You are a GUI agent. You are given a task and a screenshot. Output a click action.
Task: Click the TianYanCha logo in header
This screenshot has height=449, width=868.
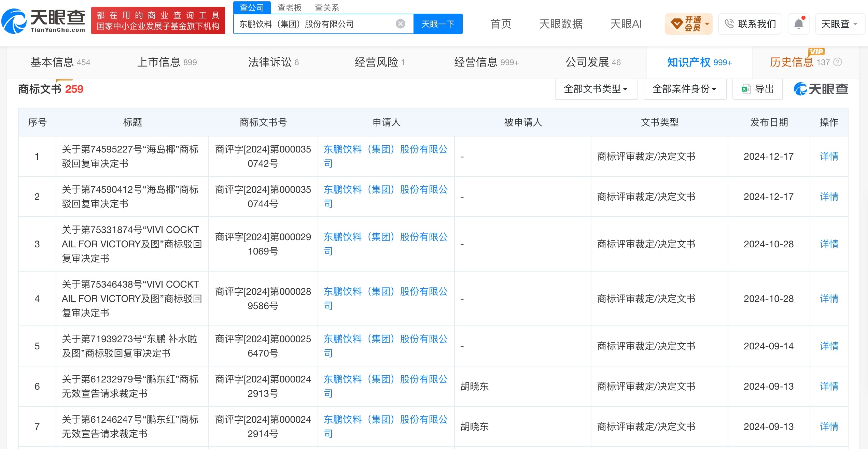(x=43, y=21)
